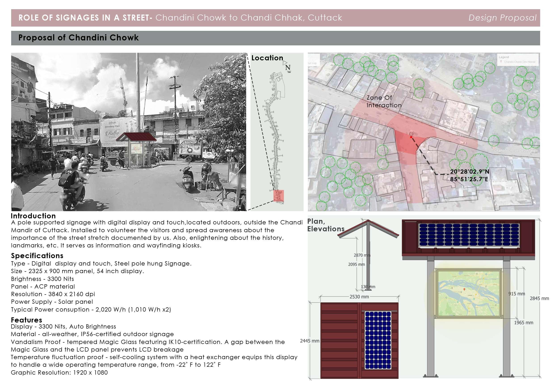Click the Introduction heading

pyautogui.click(x=33, y=215)
